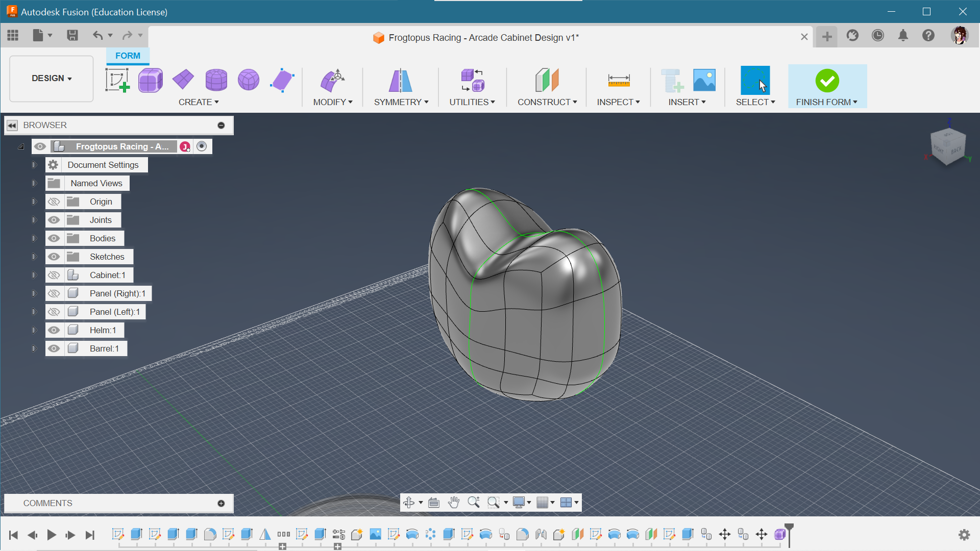This screenshot has height=551, width=980.
Task: Open the user profile avatar
Action: pyautogui.click(x=960, y=35)
